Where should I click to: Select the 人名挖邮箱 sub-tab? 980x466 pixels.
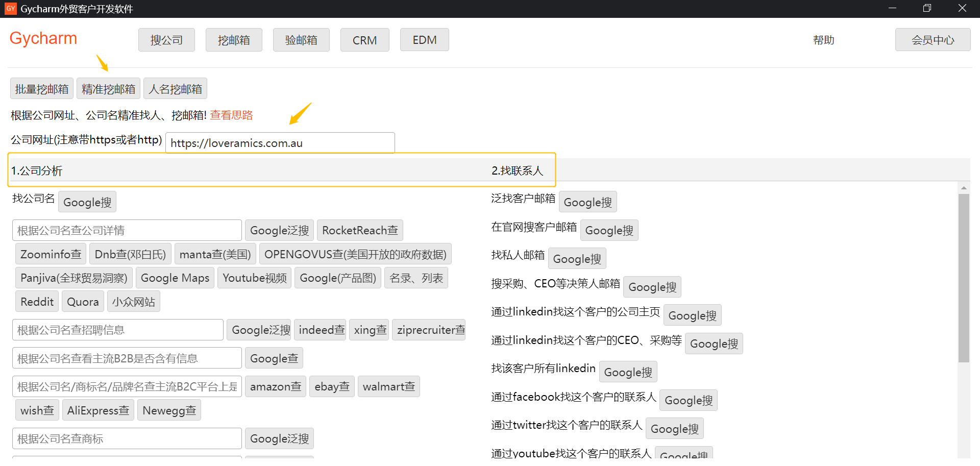[175, 89]
